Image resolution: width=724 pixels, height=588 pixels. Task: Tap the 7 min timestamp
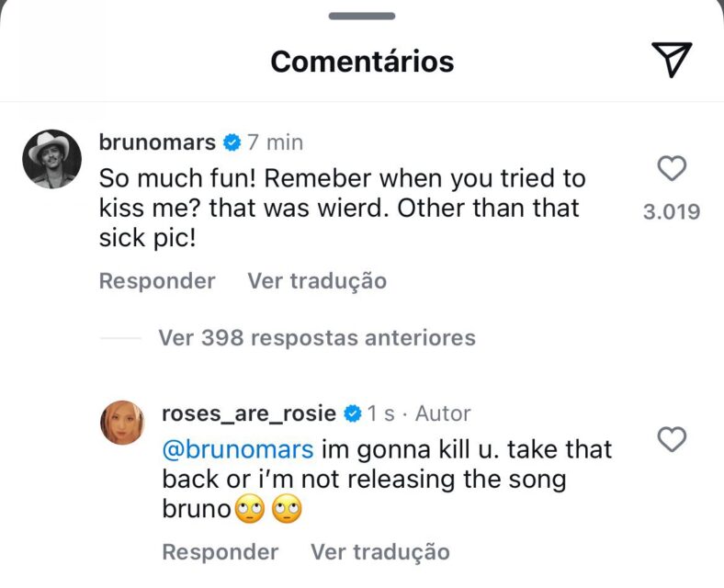[x=276, y=142]
